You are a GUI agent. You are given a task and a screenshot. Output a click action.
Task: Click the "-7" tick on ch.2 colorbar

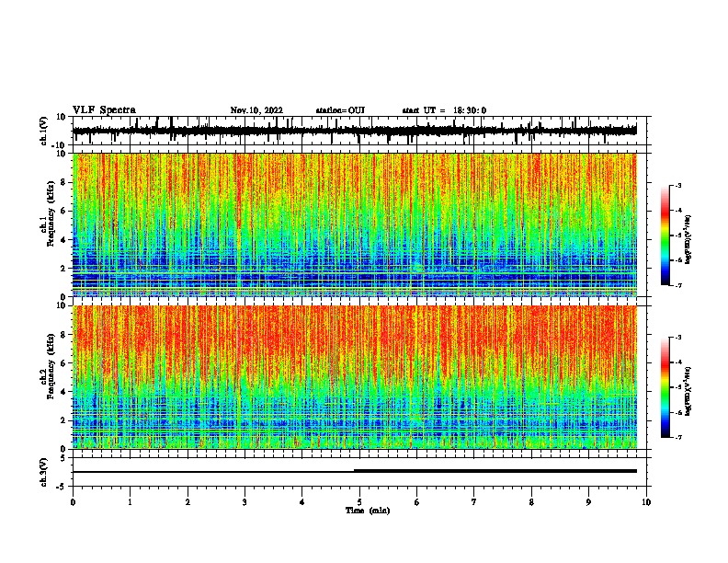[x=678, y=437]
